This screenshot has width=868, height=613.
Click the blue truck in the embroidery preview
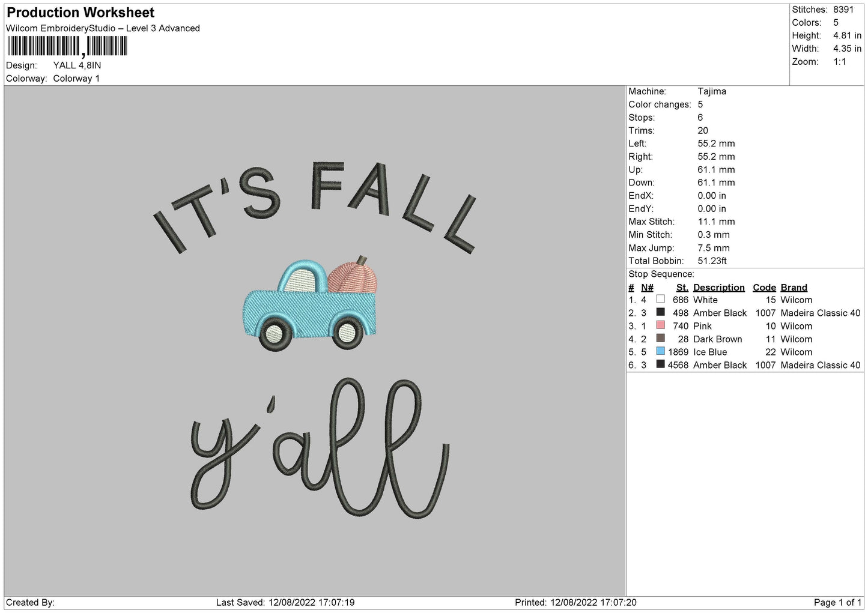[x=310, y=305]
